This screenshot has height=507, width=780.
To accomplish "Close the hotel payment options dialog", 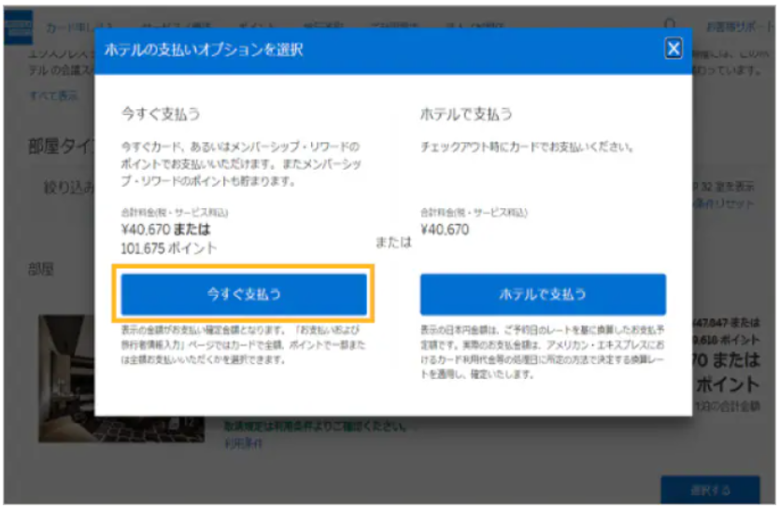I will click(x=673, y=49).
